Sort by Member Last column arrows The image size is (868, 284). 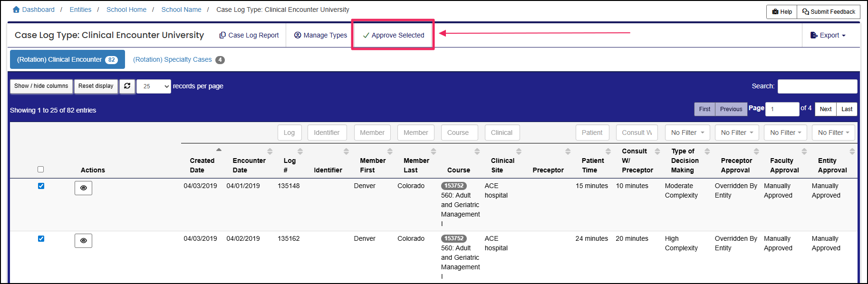coord(434,151)
